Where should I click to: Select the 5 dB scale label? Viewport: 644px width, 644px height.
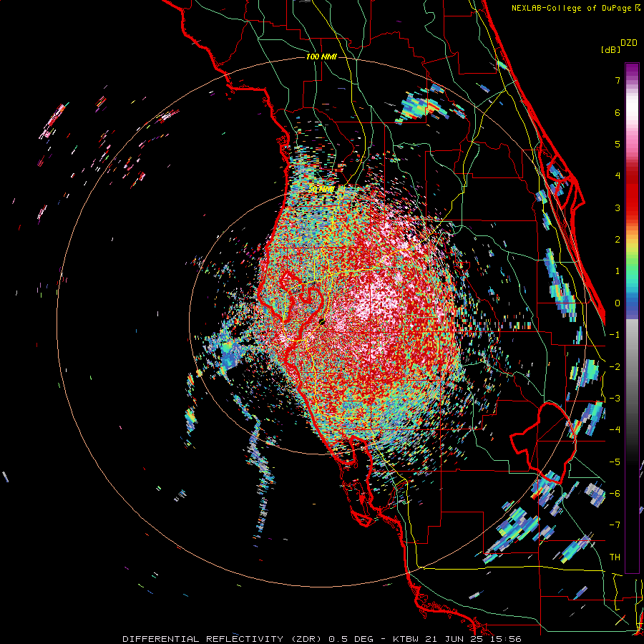tap(618, 144)
